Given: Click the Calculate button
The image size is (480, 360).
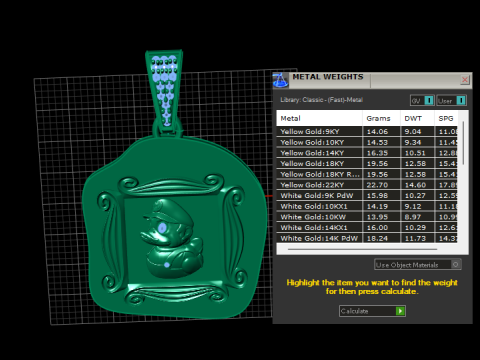Looking at the screenshot, I should (x=372, y=311).
